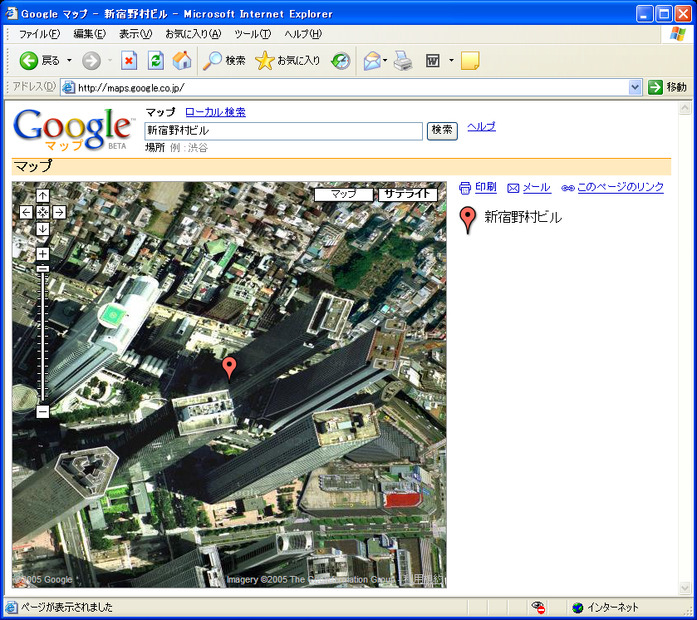Pan the map right arrow
This screenshot has height=620, width=697.
tap(59, 212)
